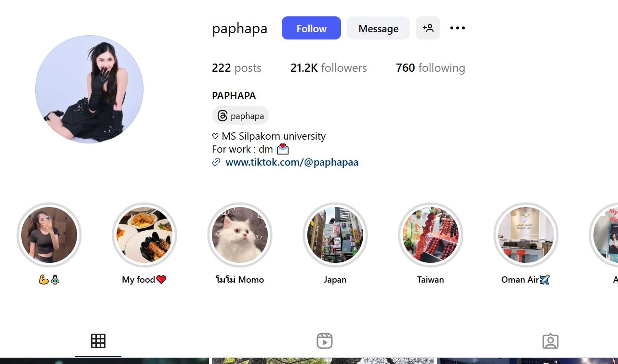618x364 pixels.
Task: Open the profile picture
Action: (89, 89)
